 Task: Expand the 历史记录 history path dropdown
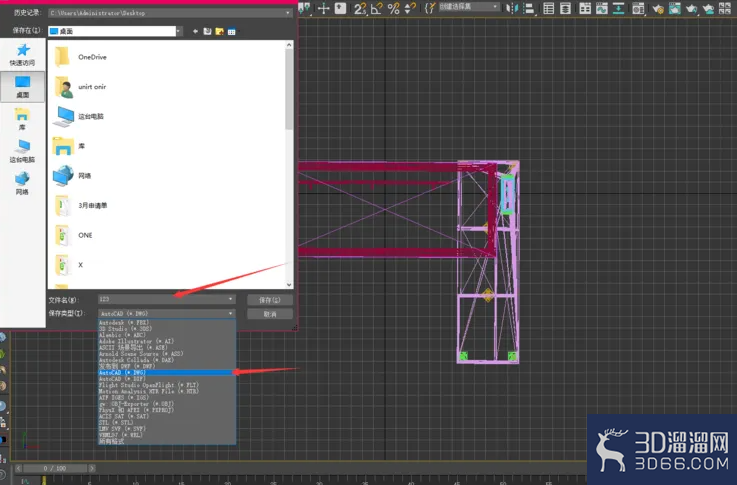[x=288, y=13]
